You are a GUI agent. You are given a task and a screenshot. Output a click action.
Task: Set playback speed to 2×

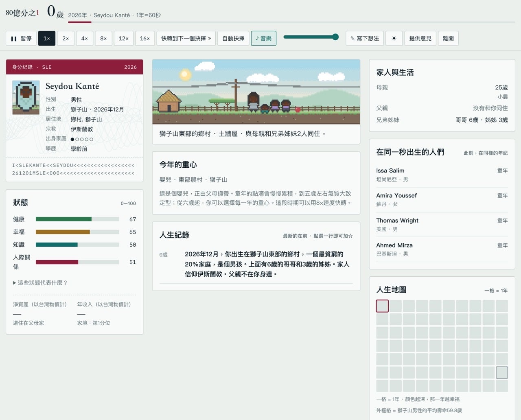coord(66,38)
